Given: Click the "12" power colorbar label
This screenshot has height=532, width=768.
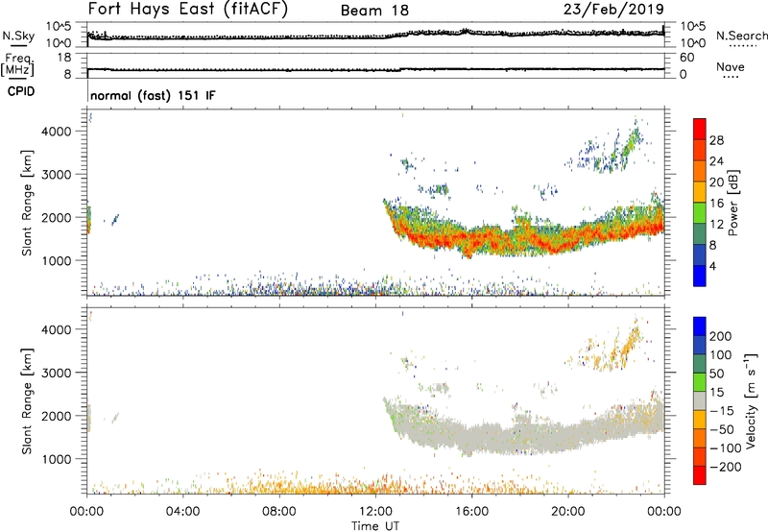Looking at the screenshot, I should click(x=716, y=225).
